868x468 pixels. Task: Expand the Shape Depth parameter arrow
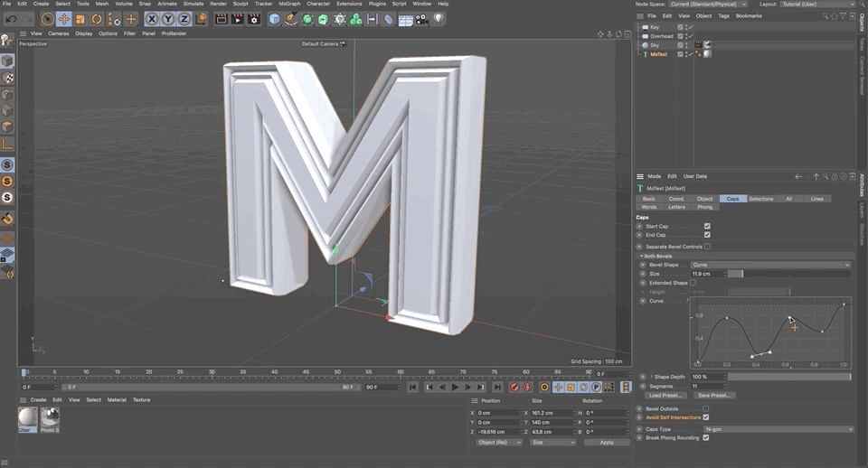point(651,377)
